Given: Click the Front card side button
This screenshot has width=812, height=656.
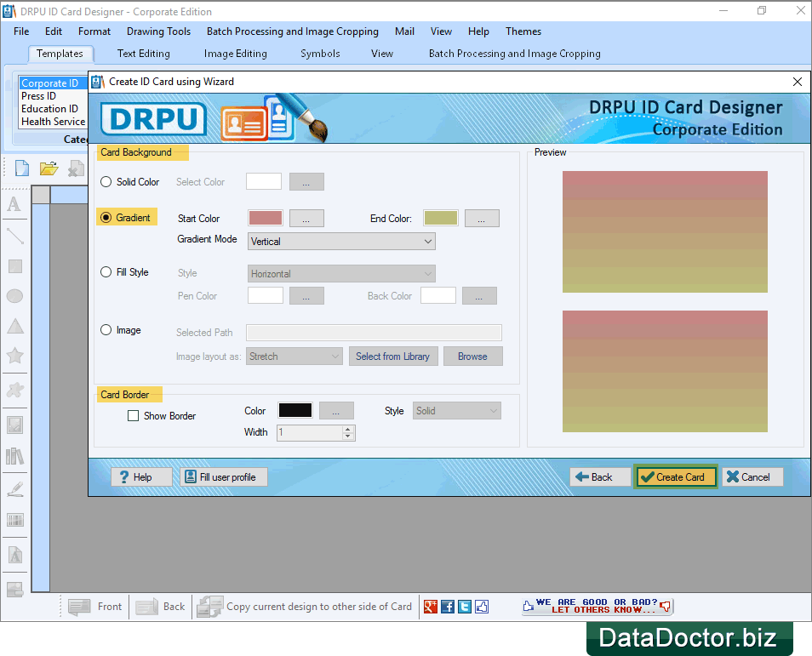Looking at the screenshot, I should [x=94, y=607].
